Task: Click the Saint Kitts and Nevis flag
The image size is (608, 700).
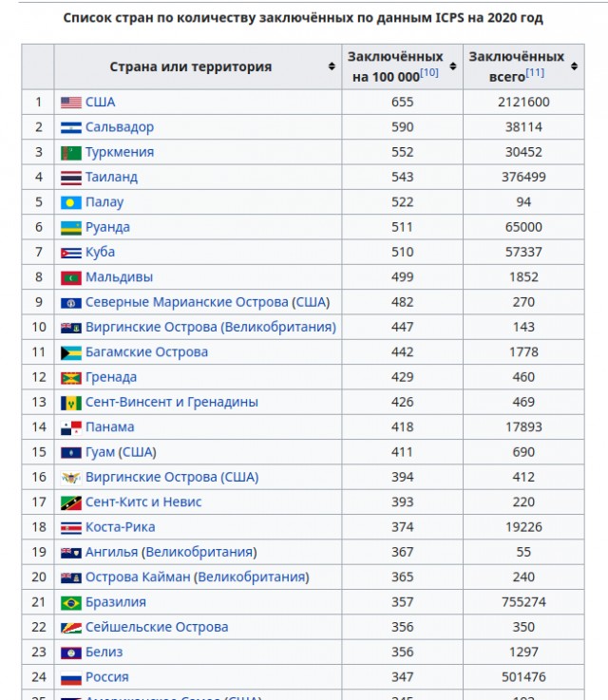Action: pyautogui.click(x=71, y=503)
